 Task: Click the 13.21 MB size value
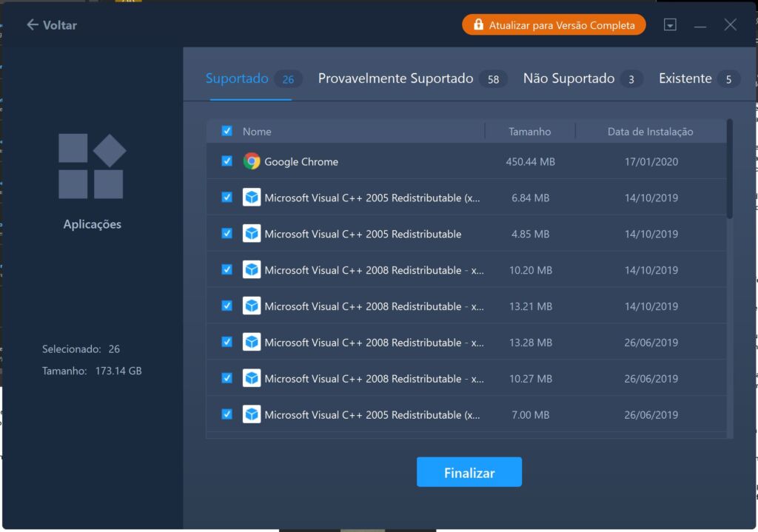[x=530, y=306]
